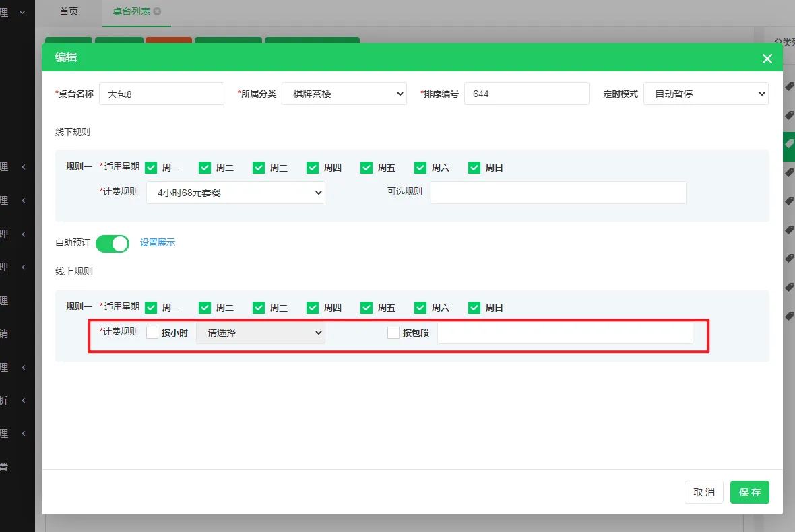Close the 桌台列表 tab using its x icon

pyautogui.click(x=157, y=11)
